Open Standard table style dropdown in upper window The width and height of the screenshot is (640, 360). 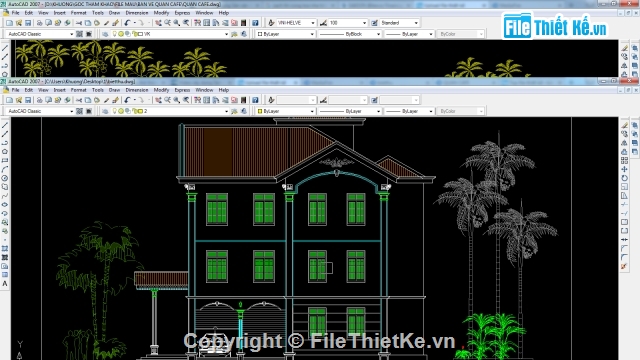pos(416,23)
